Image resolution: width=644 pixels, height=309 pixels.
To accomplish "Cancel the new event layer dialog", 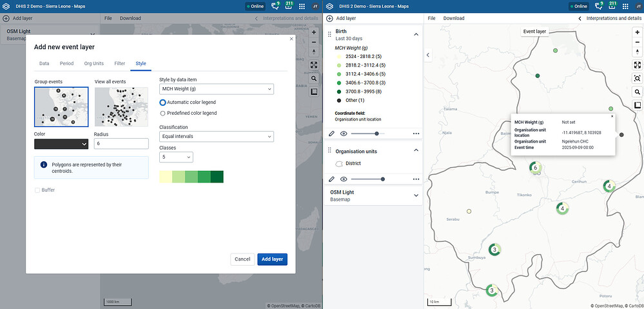I will click(x=242, y=259).
